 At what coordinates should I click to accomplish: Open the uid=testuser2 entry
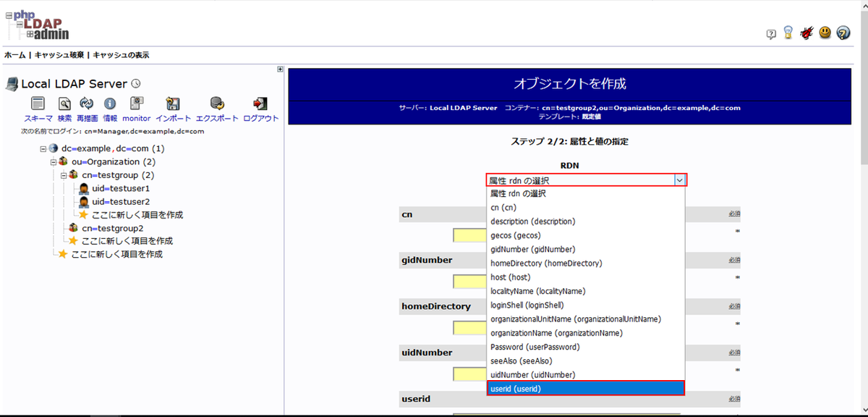[121, 201]
